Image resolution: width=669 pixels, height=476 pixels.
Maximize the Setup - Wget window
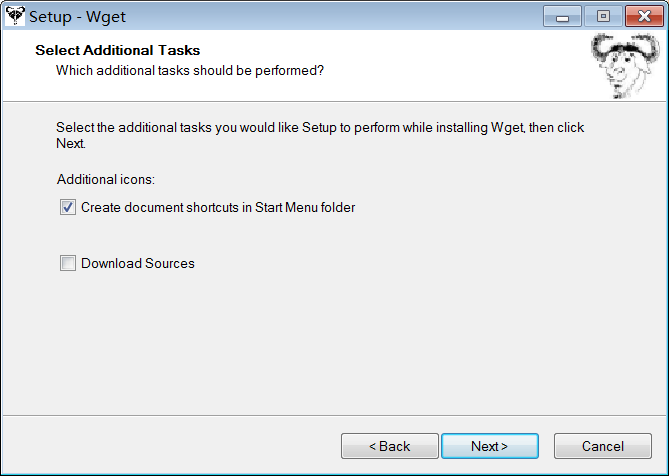pyautogui.click(x=603, y=17)
